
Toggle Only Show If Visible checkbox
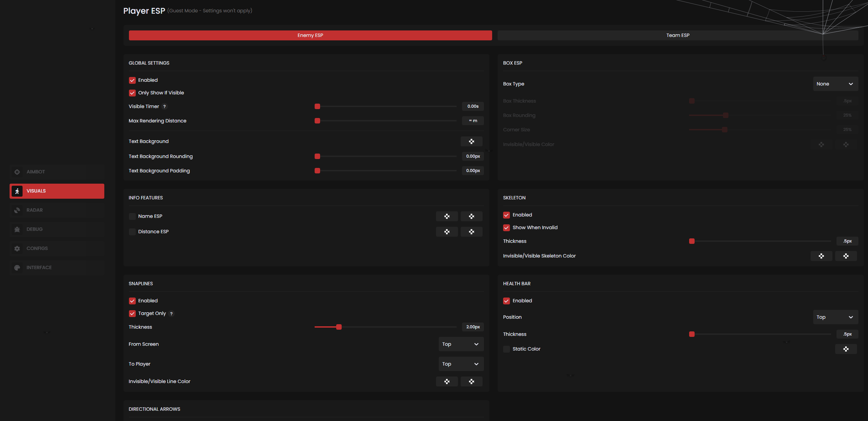point(132,93)
